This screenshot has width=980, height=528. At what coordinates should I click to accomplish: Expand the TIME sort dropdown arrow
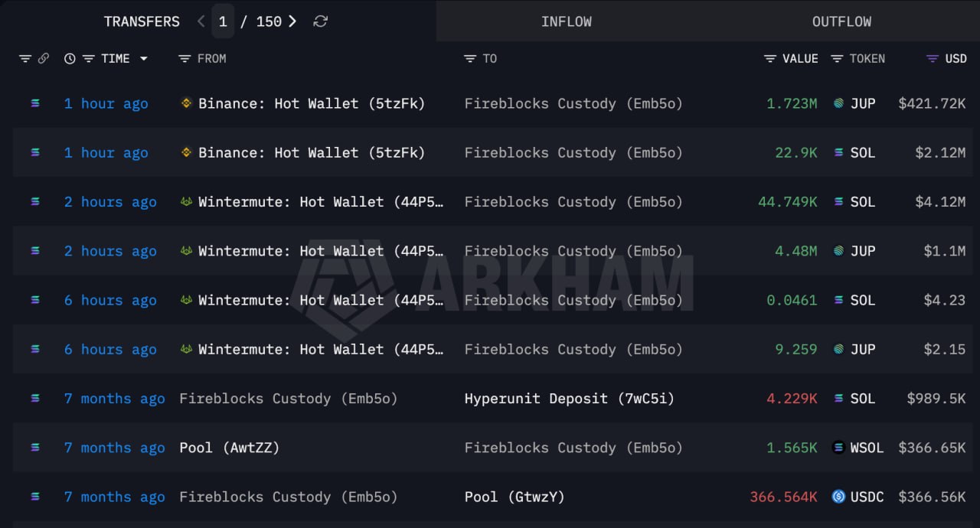click(143, 59)
